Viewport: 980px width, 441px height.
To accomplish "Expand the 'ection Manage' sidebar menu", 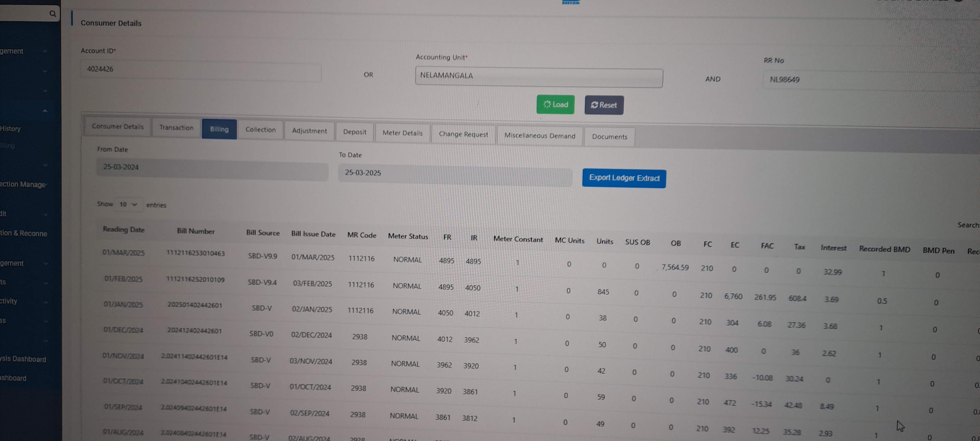I will 24,184.
